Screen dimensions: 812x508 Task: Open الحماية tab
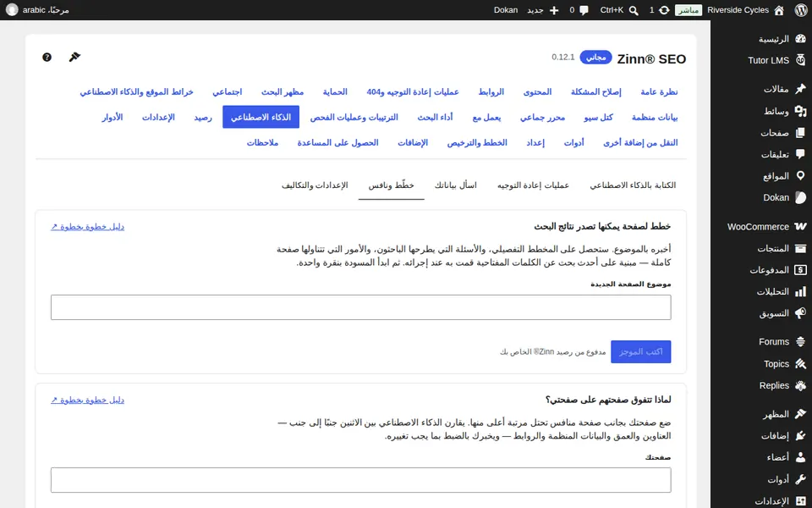pyautogui.click(x=335, y=91)
